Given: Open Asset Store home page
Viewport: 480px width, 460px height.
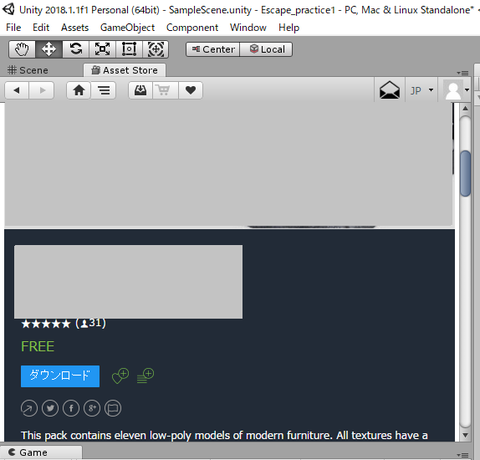Looking at the screenshot, I should click(x=79, y=90).
